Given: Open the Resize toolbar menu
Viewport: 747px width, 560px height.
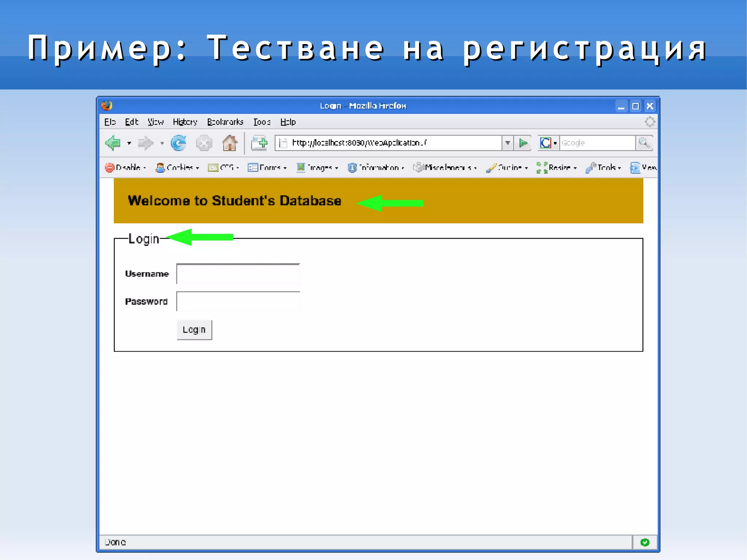Looking at the screenshot, I should [557, 167].
